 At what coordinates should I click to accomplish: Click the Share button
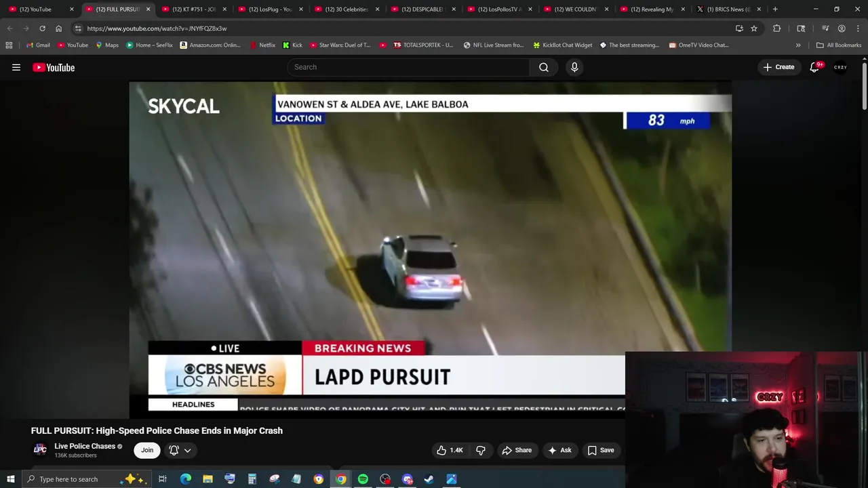517,450
